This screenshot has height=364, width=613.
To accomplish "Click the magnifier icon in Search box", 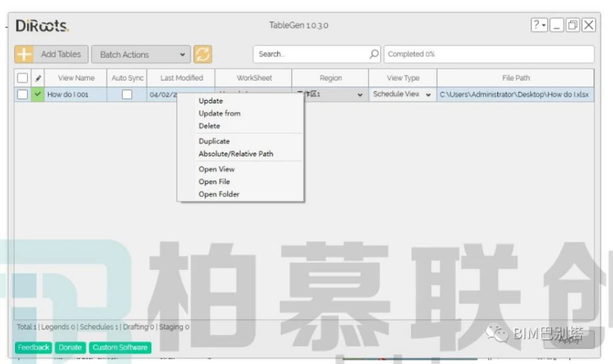I will (374, 54).
